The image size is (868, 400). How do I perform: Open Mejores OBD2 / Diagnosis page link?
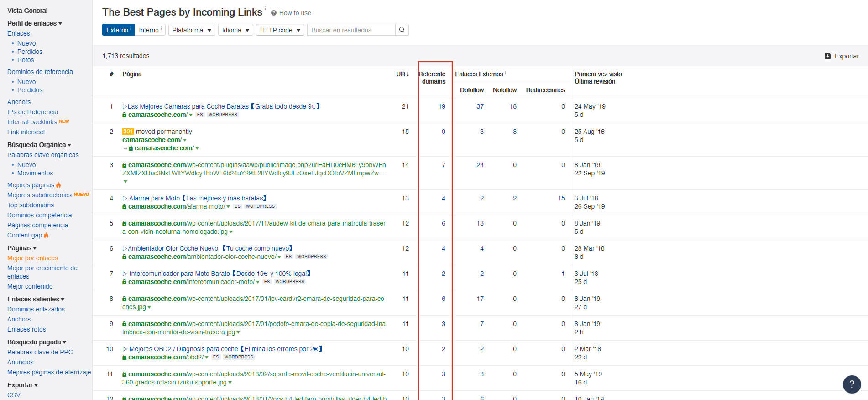tap(223, 349)
